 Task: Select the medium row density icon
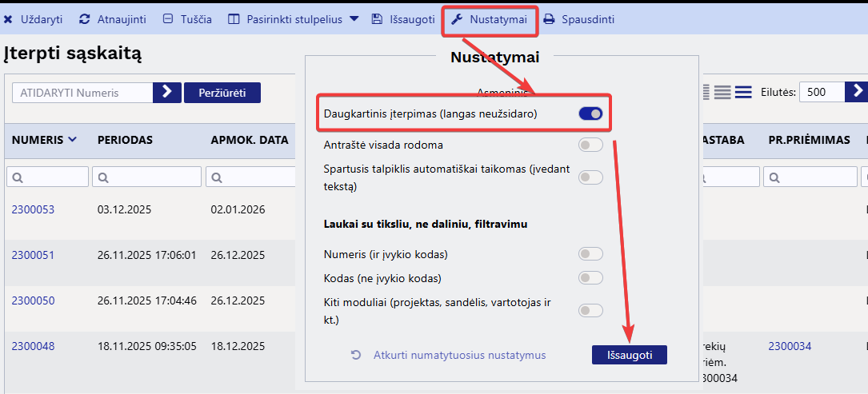click(x=723, y=92)
